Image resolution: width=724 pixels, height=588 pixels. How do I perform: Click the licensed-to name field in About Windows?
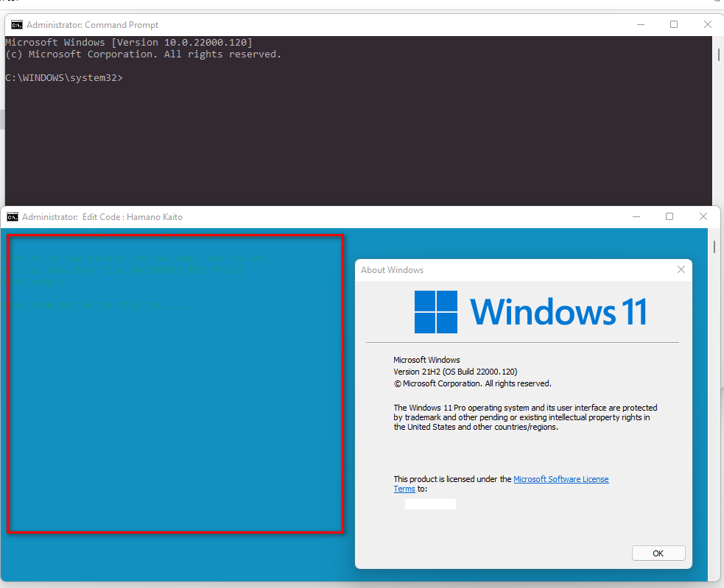click(x=430, y=504)
